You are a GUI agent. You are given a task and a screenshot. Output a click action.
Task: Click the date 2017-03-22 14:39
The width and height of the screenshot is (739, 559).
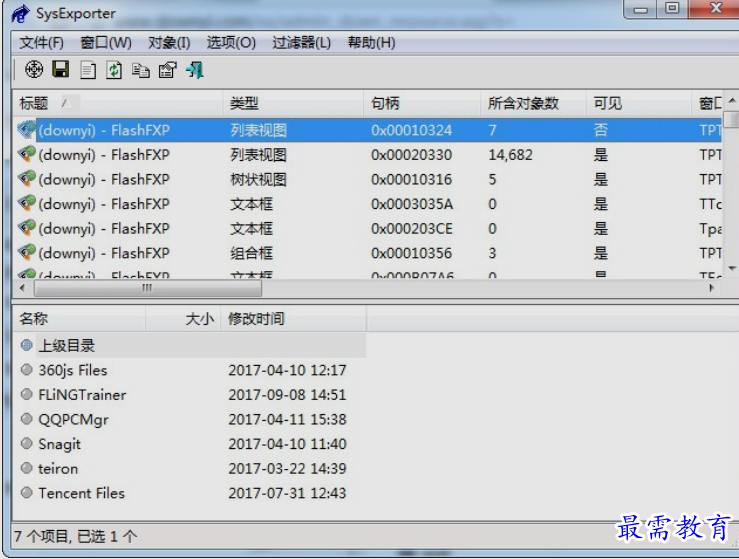287,468
